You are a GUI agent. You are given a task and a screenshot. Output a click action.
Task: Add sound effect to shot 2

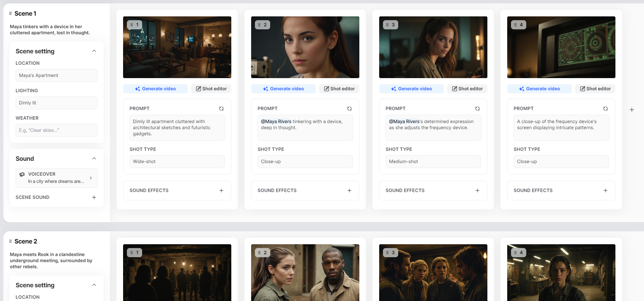[349, 191]
